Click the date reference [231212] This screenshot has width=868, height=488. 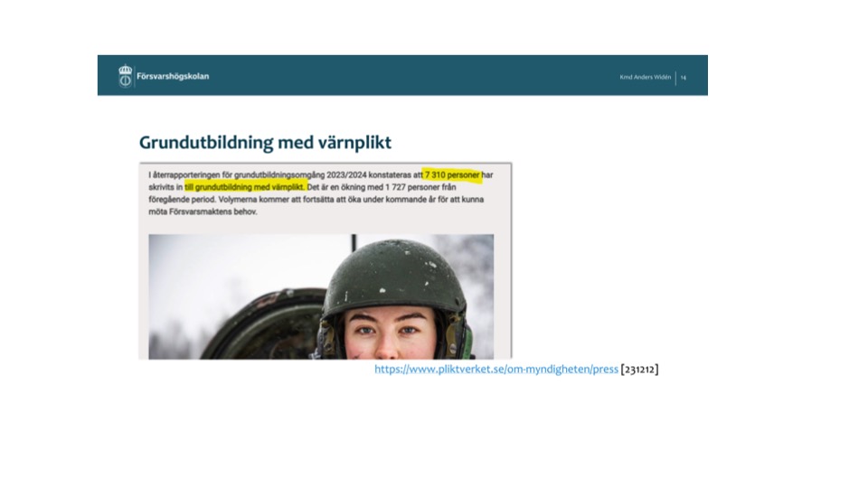click(639, 369)
